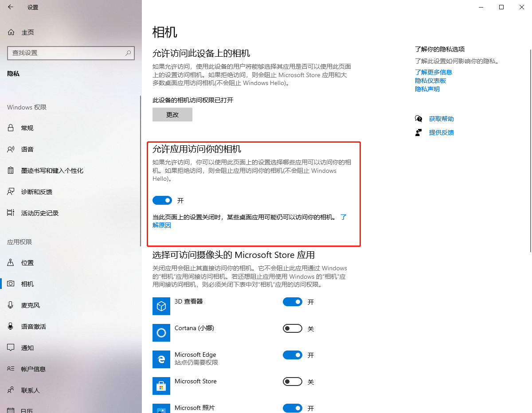Enable Cortana (小娜) camera access toggle

click(x=292, y=328)
